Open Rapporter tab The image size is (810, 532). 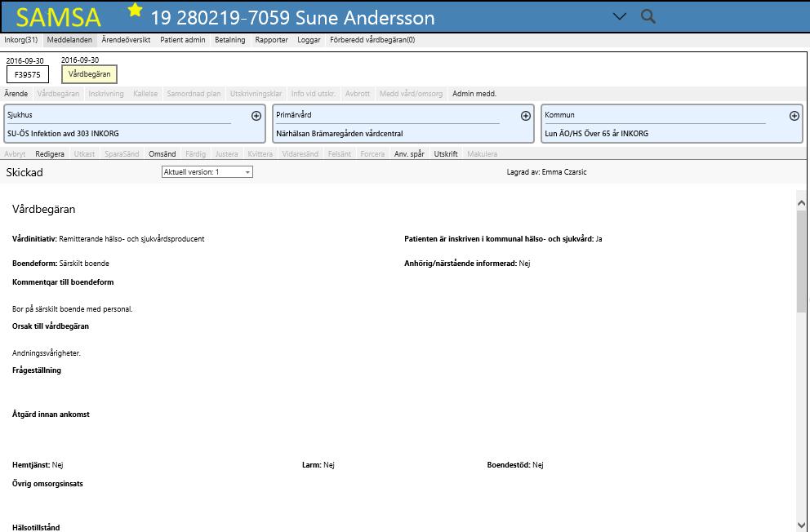click(271, 40)
